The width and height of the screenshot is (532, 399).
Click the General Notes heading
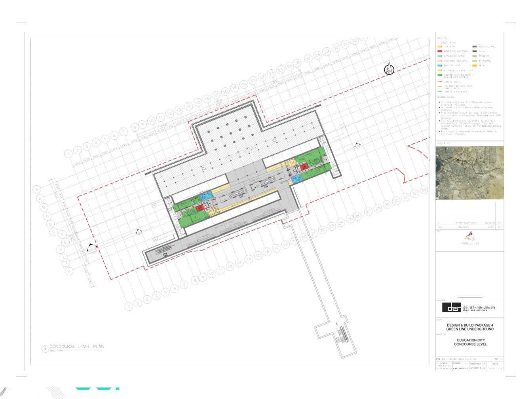[x=445, y=97]
